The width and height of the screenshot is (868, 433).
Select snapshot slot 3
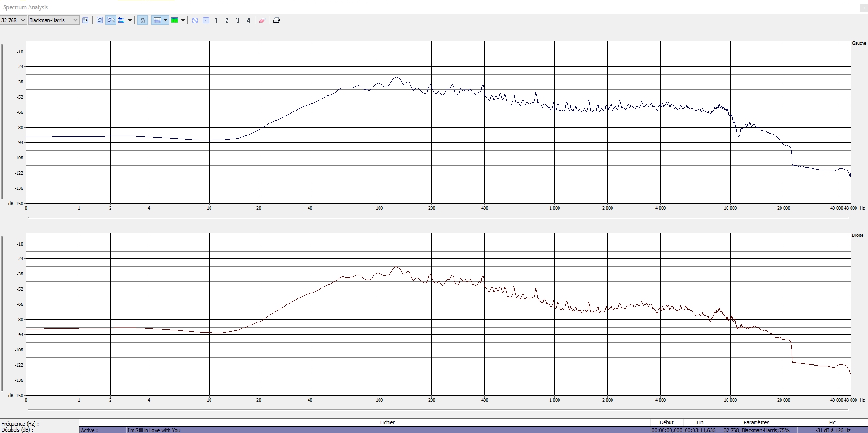point(238,20)
